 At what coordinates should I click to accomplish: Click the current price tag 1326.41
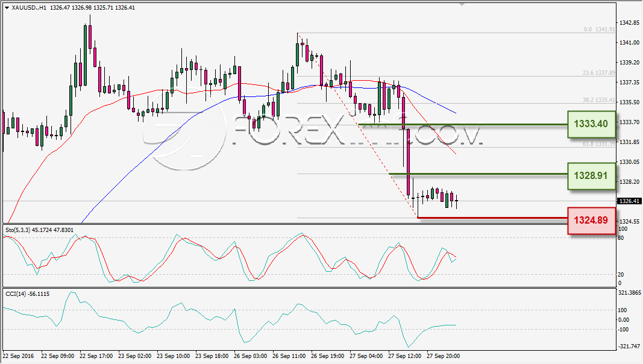point(629,201)
